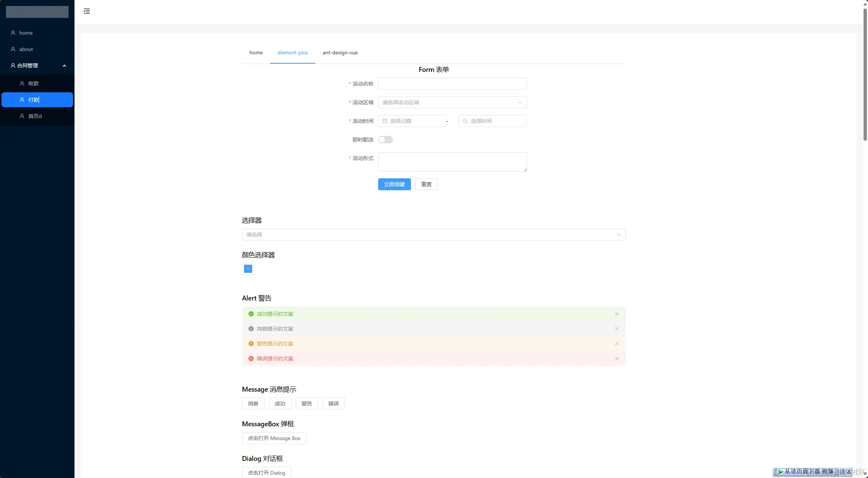Open the 请选择活动区域 dropdown
The width and height of the screenshot is (868, 478).
point(452,102)
